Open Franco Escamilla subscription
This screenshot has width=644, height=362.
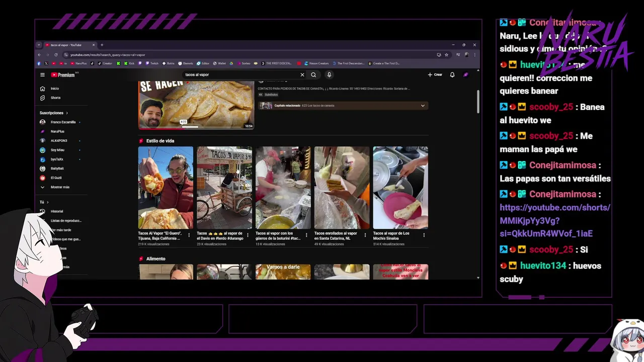click(x=60, y=122)
